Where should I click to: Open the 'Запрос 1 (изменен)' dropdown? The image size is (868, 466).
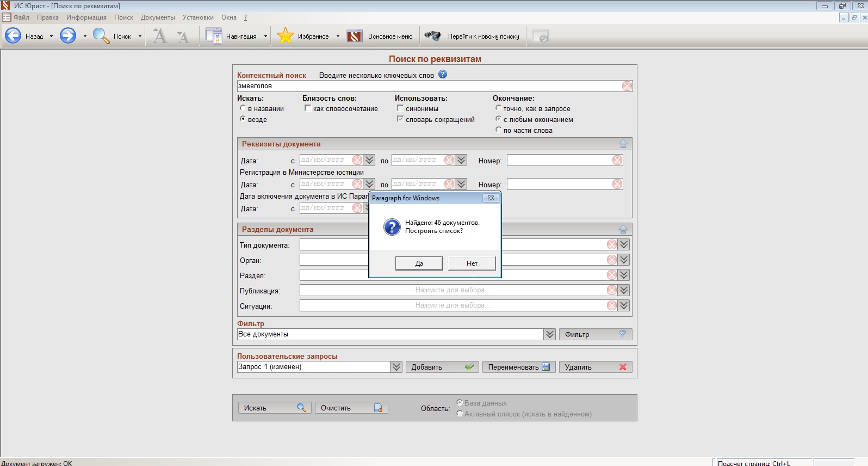396,367
